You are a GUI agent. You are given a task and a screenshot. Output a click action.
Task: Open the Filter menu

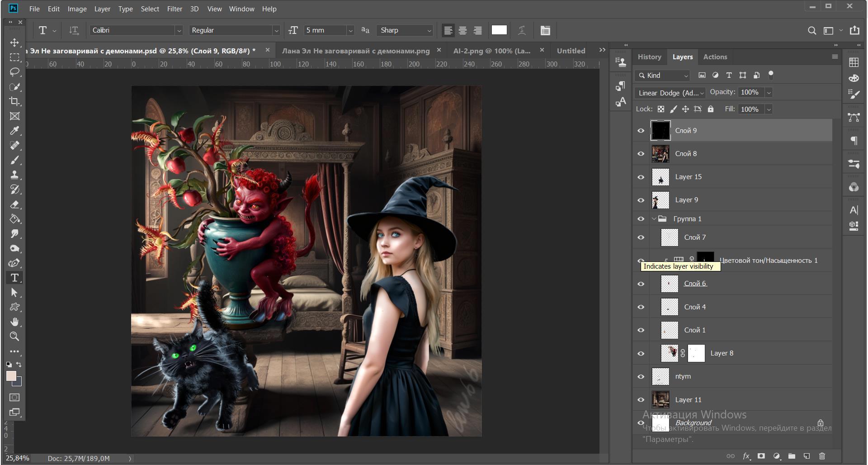pos(174,9)
